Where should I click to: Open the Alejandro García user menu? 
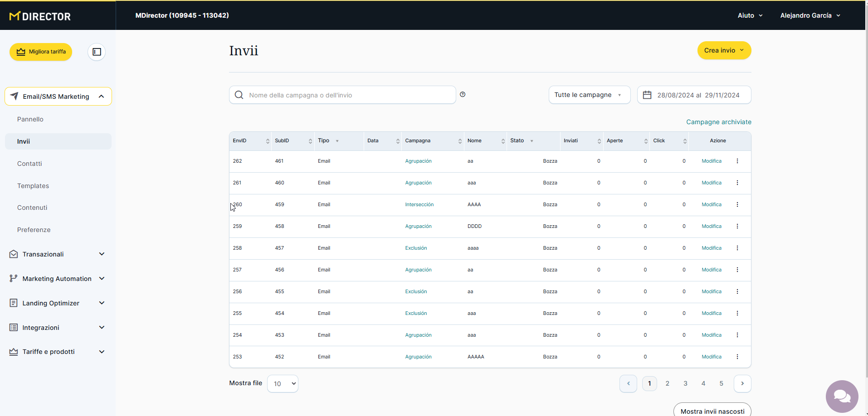[x=810, y=15]
